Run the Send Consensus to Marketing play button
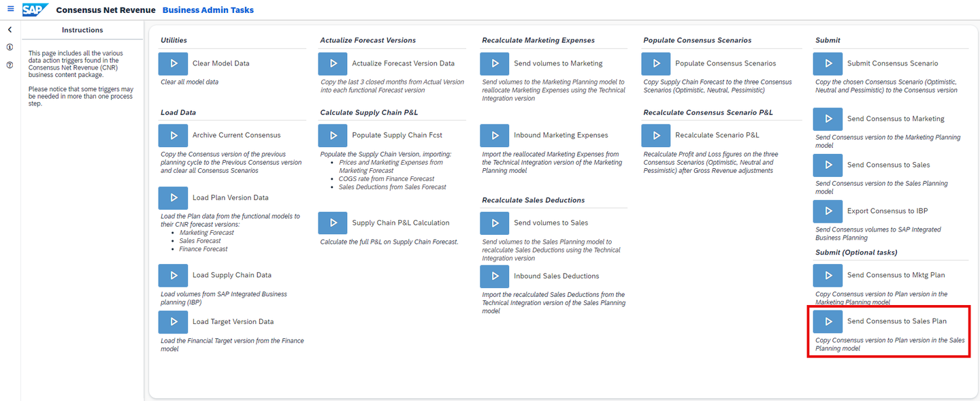The width and height of the screenshot is (980, 401). point(828,118)
